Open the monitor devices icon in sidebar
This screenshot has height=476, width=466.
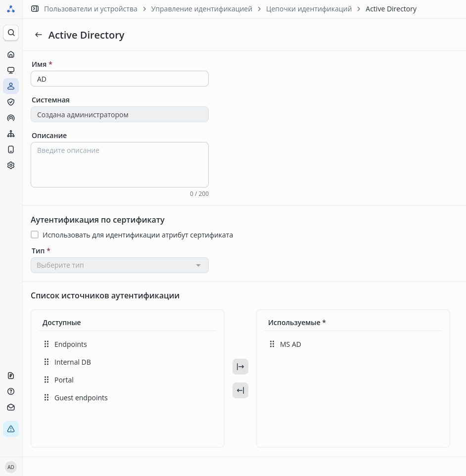point(11,70)
